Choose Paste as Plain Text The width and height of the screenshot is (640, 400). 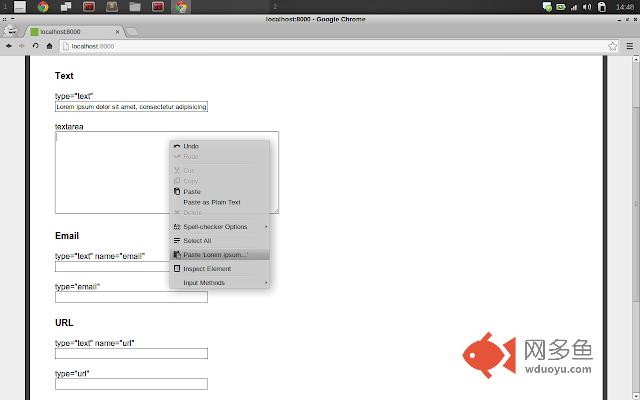pos(211,202)
